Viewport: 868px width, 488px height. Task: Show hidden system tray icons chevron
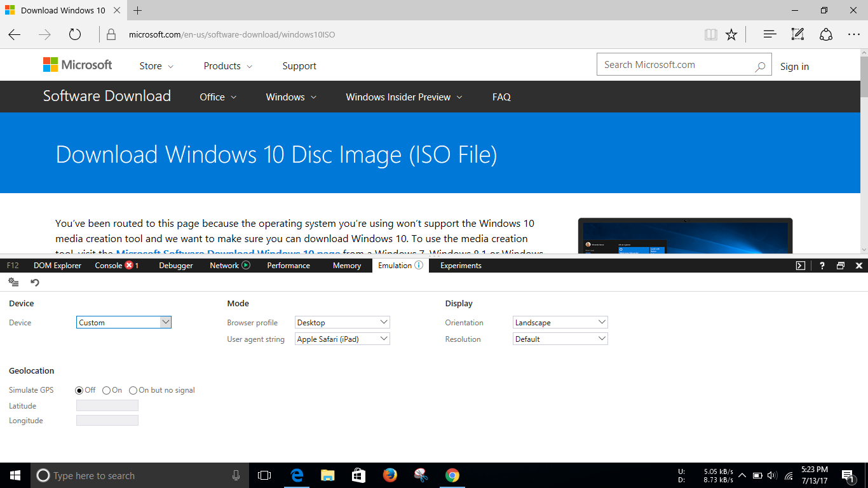(x=742, y=475)
